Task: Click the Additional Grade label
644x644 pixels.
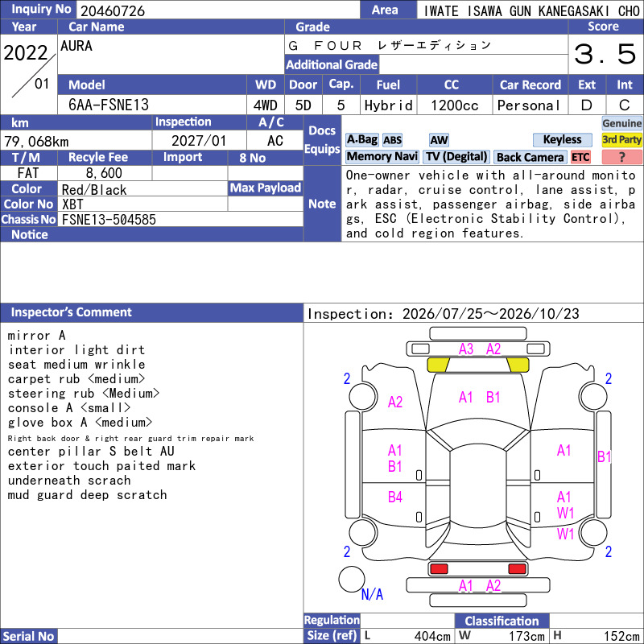Action: pyautogui.click(x=332, y=65)
